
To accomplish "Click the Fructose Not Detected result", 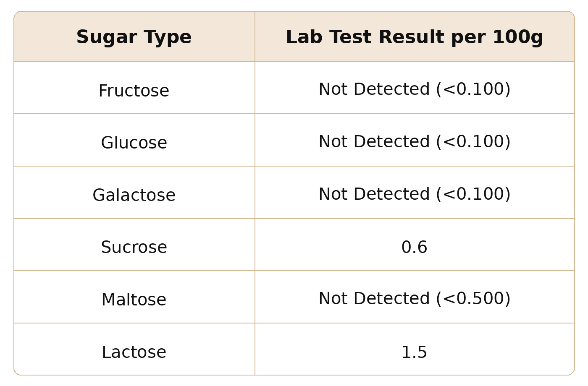I will coord(415,89).
